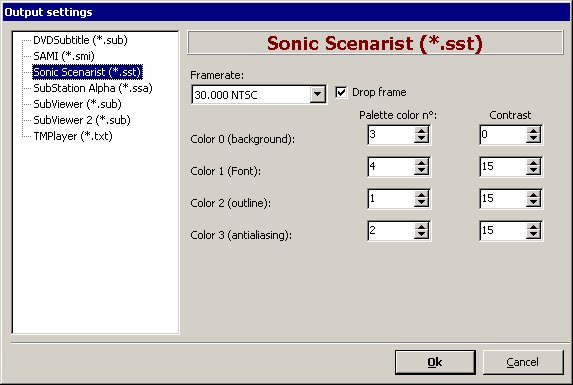Screen dimensions: 573x385
Task: Click Color 0 background palette number field
Action: [x=391, y=134]
